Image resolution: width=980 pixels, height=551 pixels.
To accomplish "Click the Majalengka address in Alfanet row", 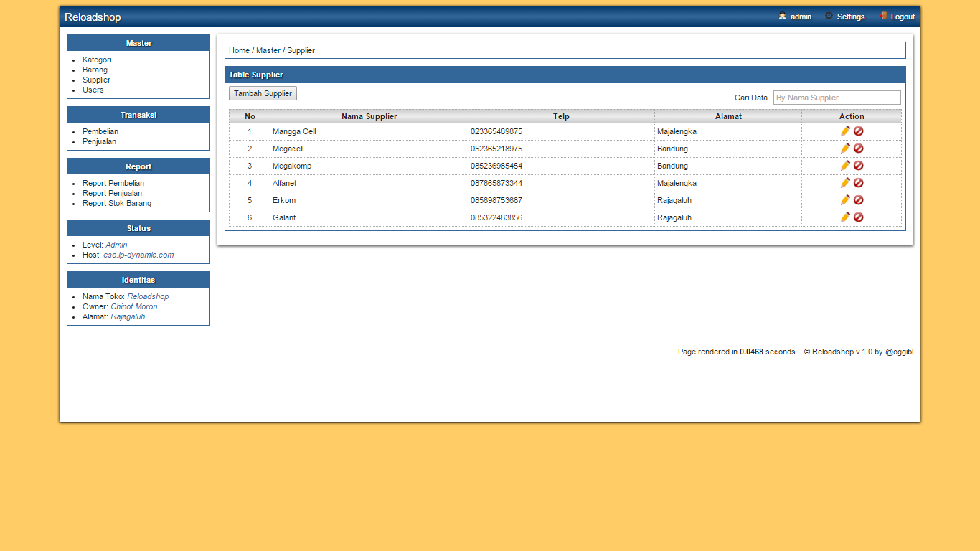I will 677,183.
